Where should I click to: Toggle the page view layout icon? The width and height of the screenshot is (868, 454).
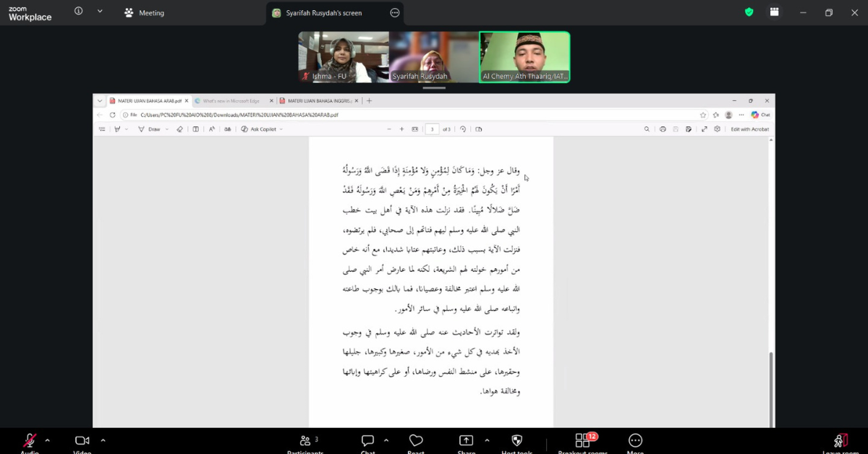(x=195, y=129)
